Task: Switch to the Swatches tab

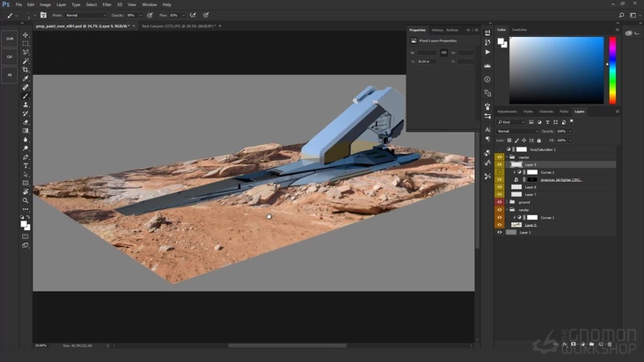Action: tap(519, 30)
